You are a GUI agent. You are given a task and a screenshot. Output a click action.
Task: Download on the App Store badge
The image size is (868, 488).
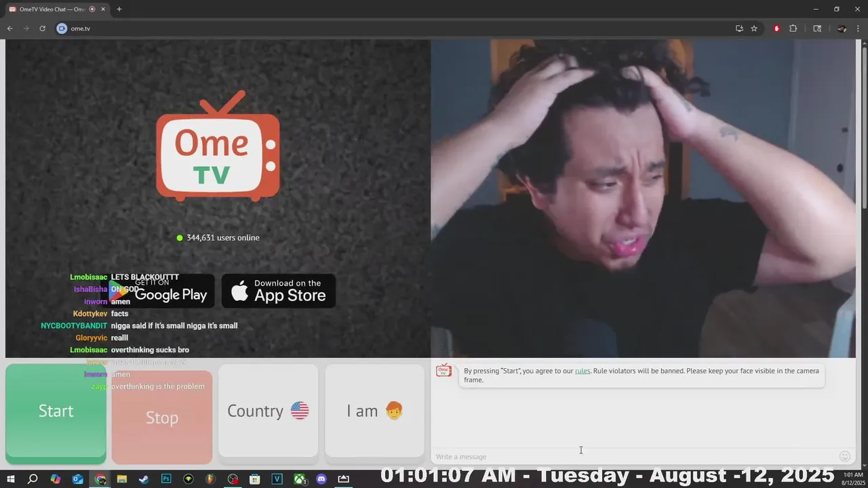coord(278,291)
